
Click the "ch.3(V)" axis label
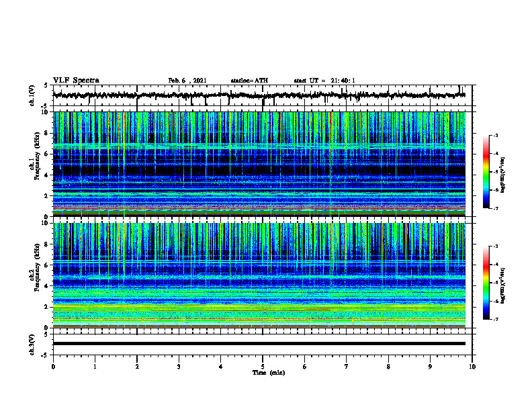[32, 345]
